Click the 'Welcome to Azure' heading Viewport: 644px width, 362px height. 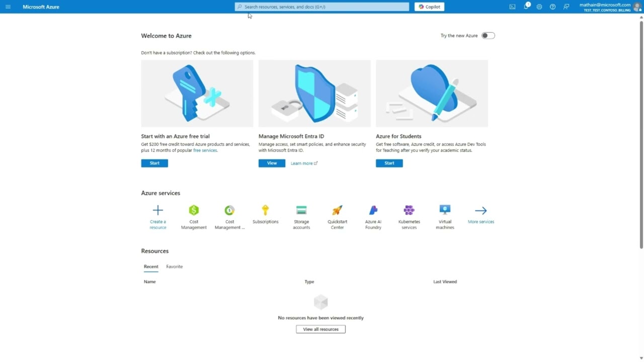tap(166, 36)
